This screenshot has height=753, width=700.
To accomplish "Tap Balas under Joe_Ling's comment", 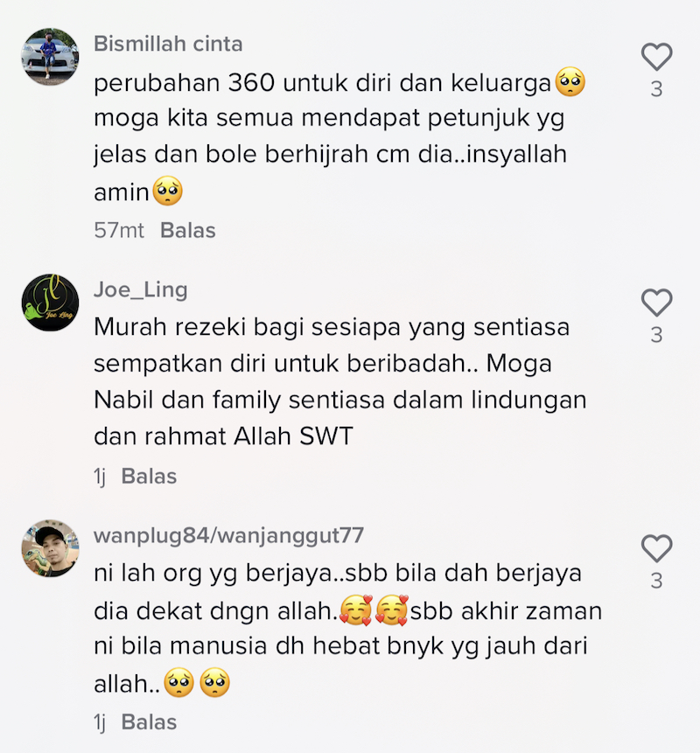I will coord(149,477).
